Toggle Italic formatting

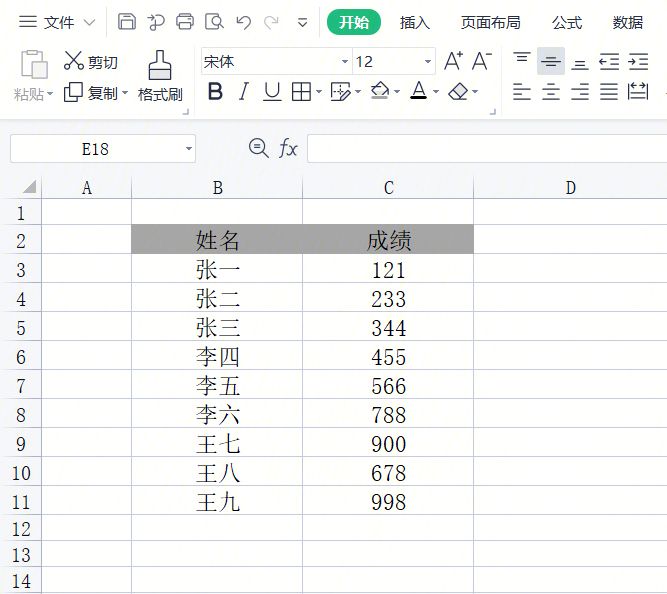244,91
